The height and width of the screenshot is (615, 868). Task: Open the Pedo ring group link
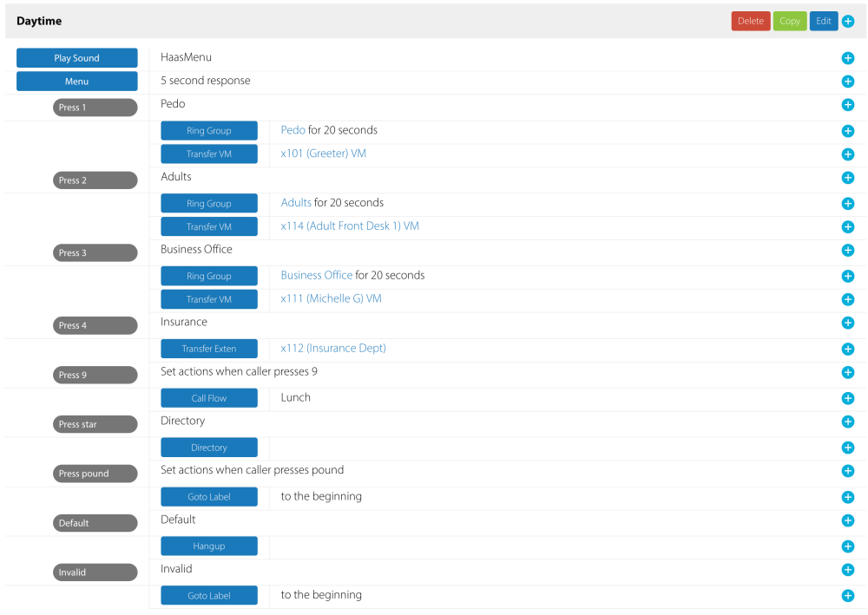pyautogui.click(x=293, y=130)
